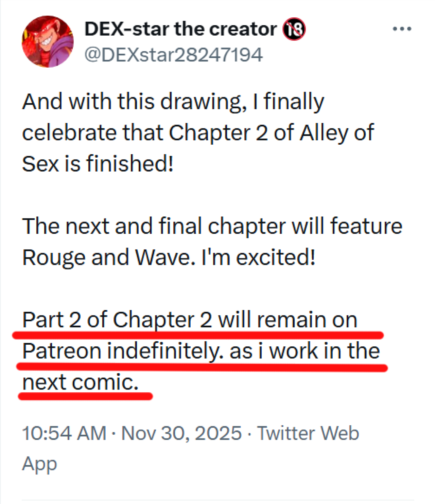Viewport: 435px width, 504px height.
Task: Click the text "Part 2 of Chapter 2"
Action: pyautogui.click(x=117, y=320)
